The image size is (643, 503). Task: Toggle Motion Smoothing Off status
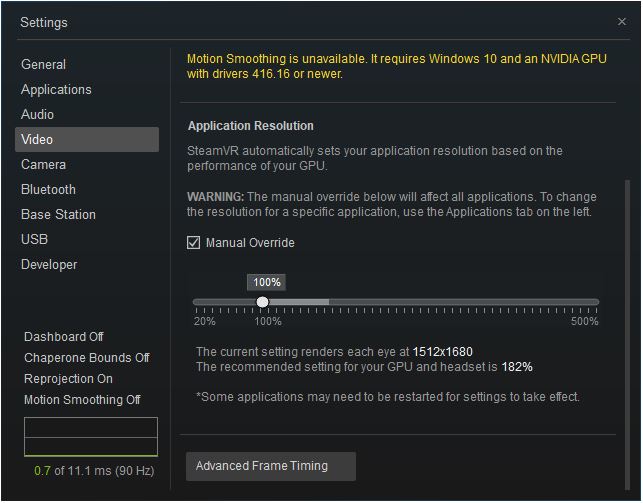pos(82,399)
